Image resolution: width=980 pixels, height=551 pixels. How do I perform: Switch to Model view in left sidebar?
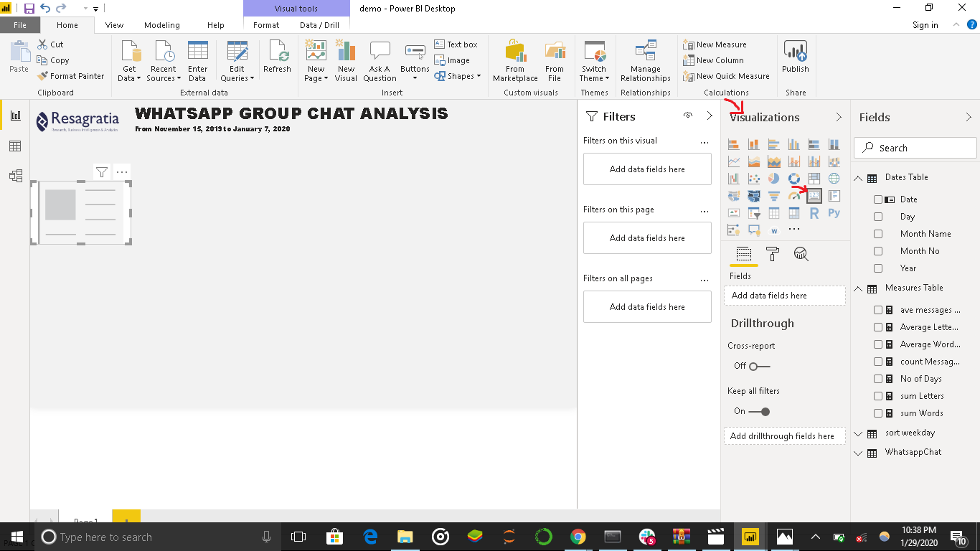coord(15,176)
